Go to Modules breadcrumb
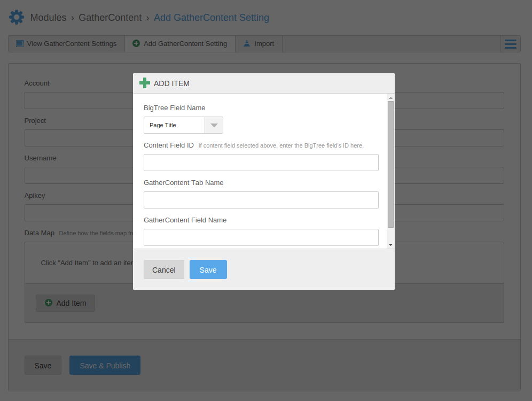 [x=48, y=18]
